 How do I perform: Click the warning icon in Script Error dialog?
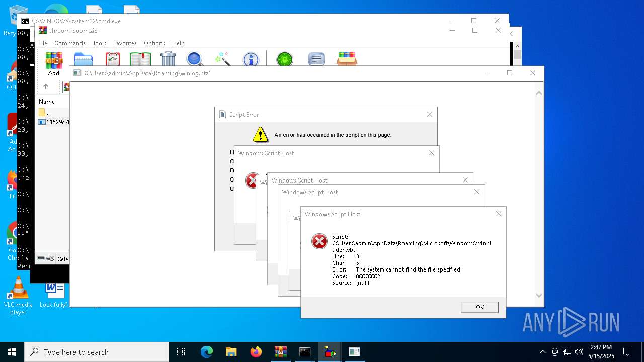(x=260, y=134)
